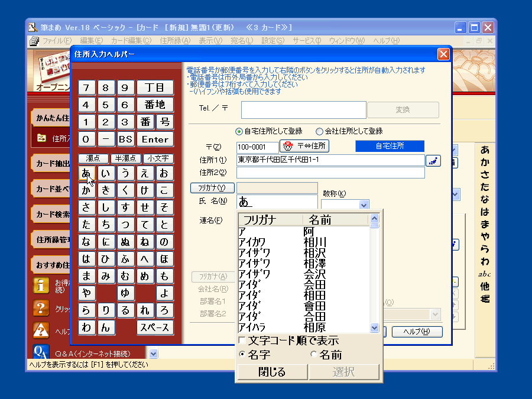Viewport: 532px width, 399px height.
Task: Open the 住所録 menu
Action: point(175,41)
